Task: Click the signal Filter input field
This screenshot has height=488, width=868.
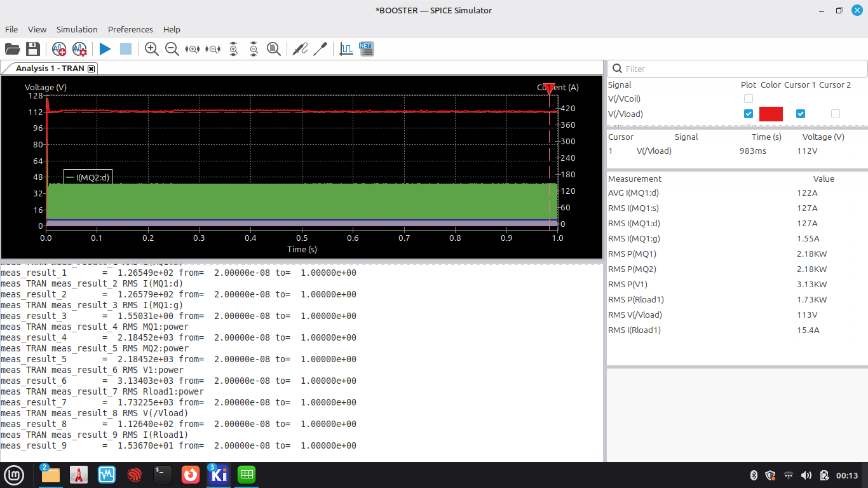Action: 737,69
